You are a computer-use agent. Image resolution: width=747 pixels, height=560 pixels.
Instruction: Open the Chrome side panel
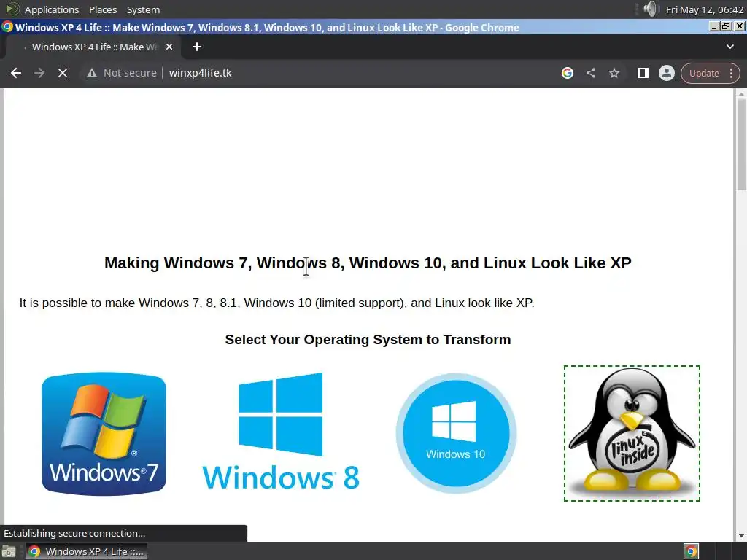point(643,73)
